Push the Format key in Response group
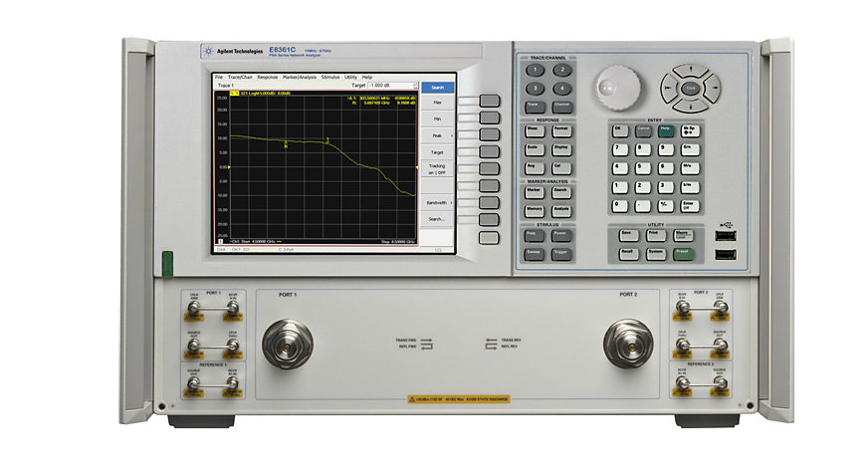 pos(561,131)
